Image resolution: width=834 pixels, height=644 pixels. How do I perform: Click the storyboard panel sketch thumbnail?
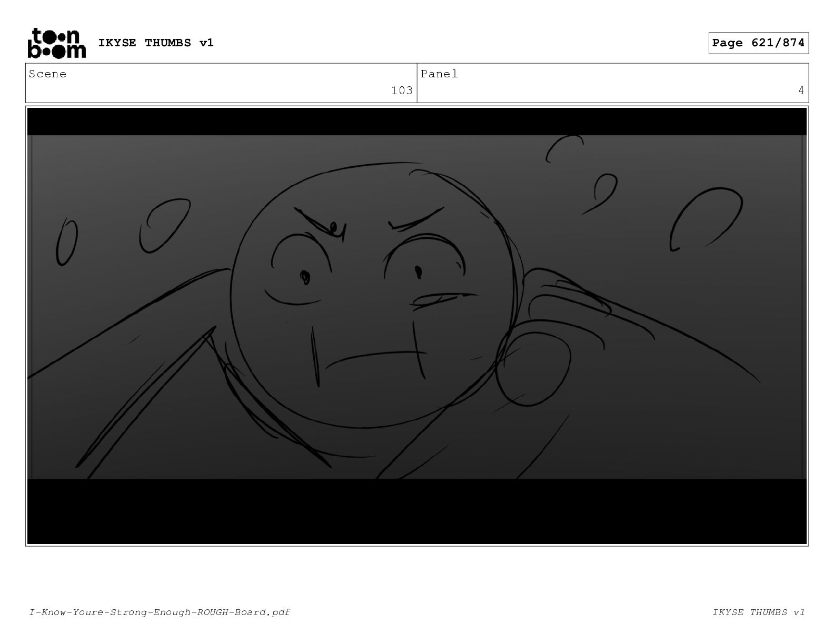[417, 326]
